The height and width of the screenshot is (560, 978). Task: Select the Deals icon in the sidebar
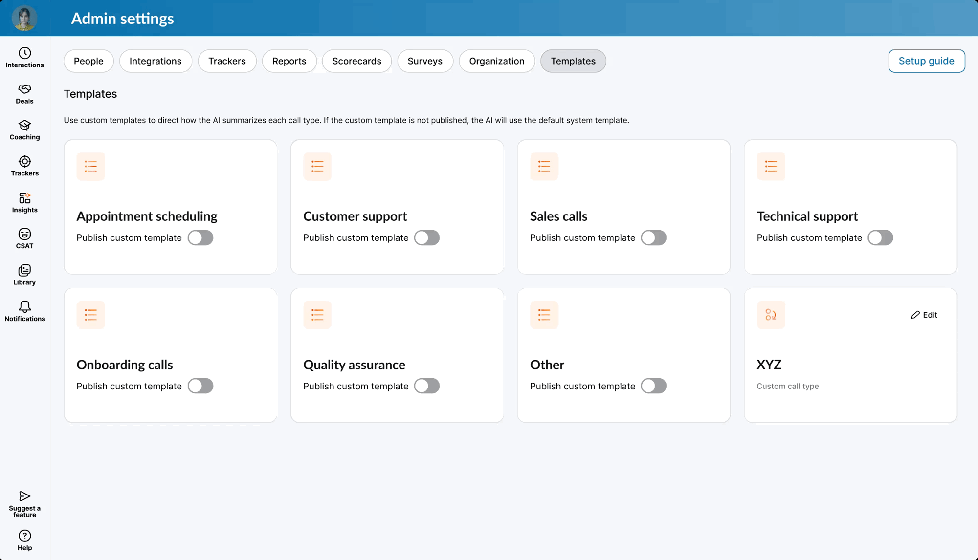[24, 93]
